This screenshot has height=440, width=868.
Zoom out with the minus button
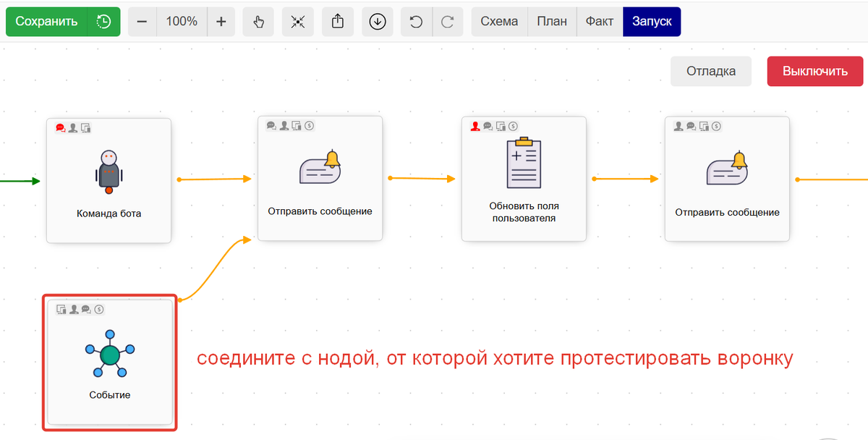click(x=142, y=22)
